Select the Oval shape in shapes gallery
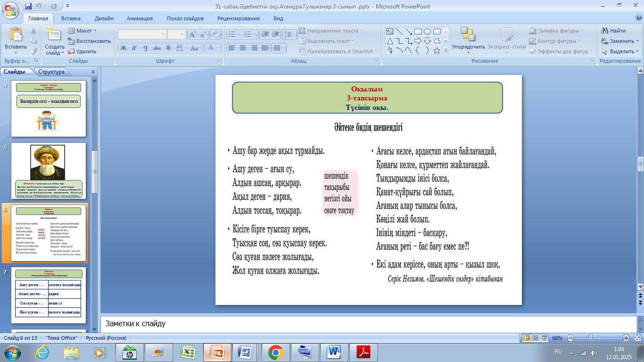The height and width of the screenshot is (362, 644). [427, 32]
